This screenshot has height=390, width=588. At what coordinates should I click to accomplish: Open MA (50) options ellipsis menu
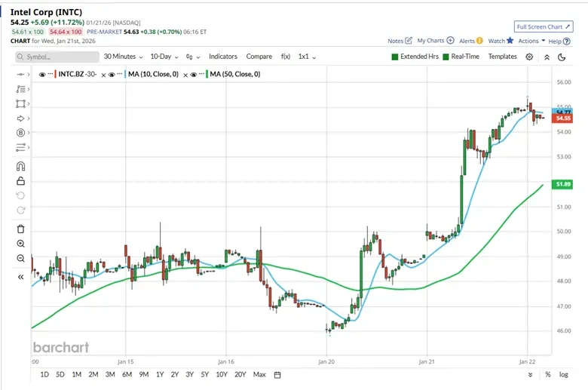click(201, 74)
